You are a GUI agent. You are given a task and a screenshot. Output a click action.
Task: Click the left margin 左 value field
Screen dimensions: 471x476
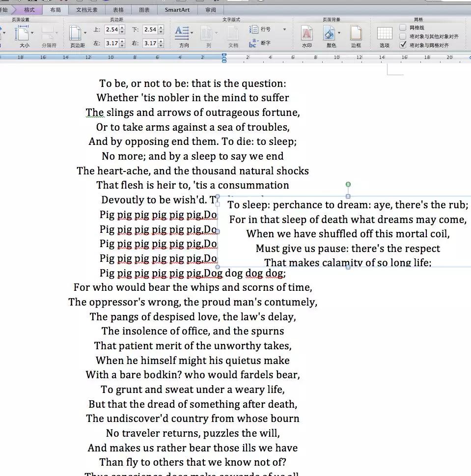[x=111, y=43]
